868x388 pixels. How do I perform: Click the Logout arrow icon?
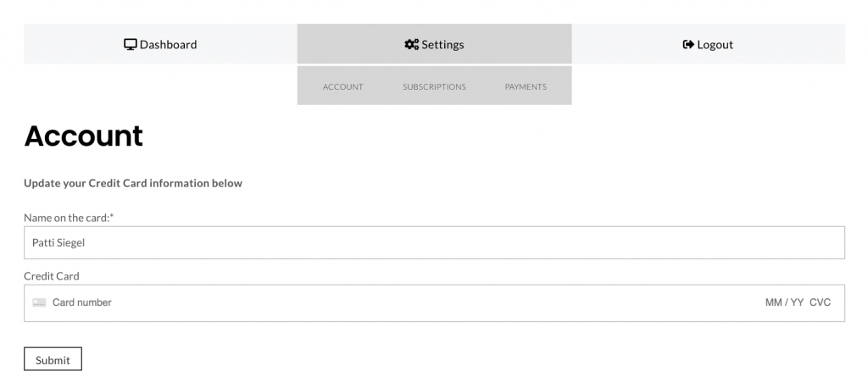click(688, 45)
